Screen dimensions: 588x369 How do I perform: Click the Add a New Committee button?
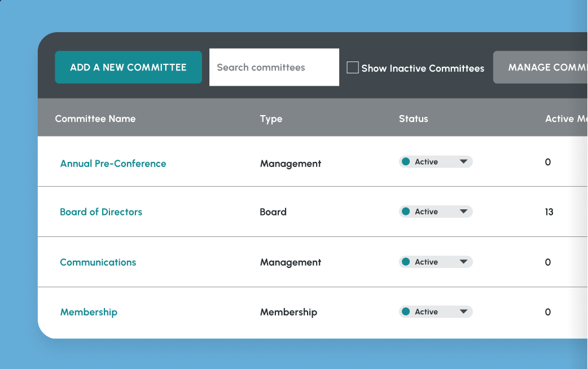[128, 67]
